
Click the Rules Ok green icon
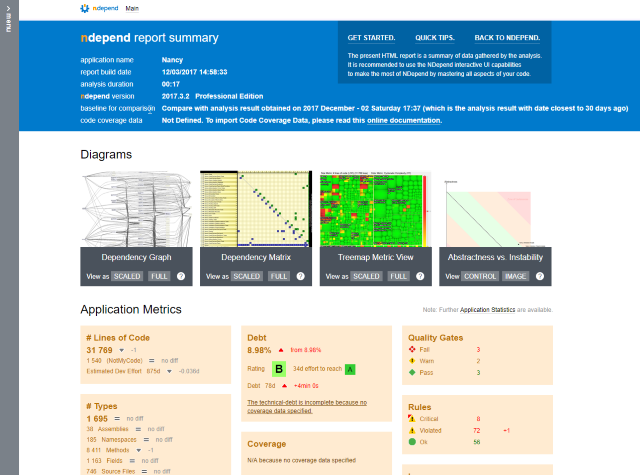[x=412, y=442]
